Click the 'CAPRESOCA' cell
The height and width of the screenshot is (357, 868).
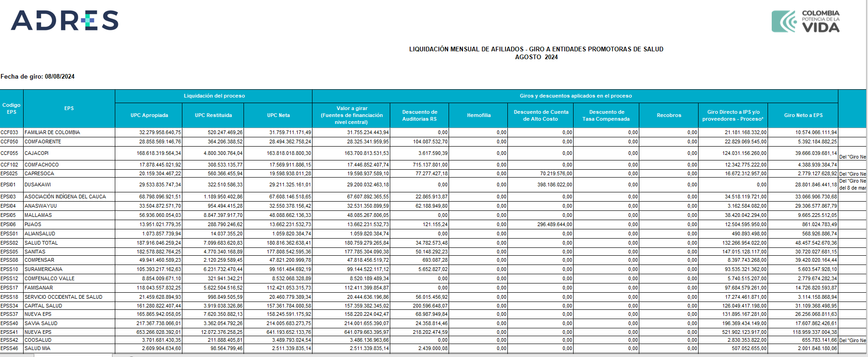coord(69,173)
